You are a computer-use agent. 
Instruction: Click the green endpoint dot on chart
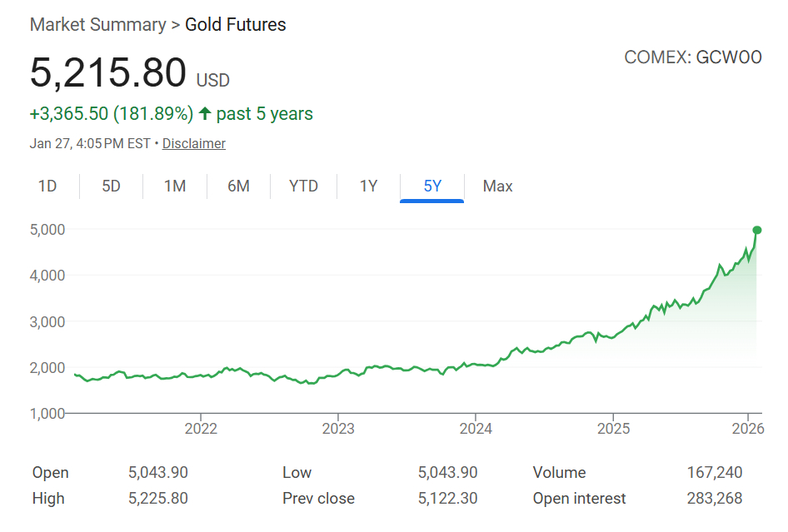pos(756,230)
